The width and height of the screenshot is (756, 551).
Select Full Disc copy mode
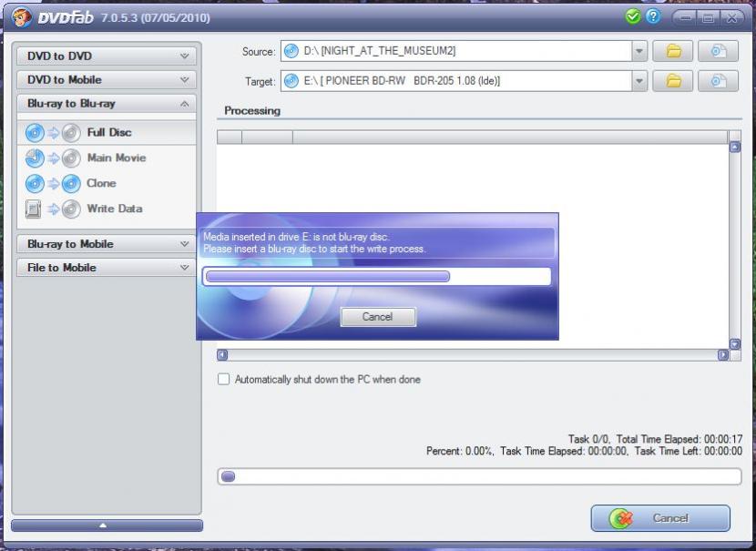107,133
